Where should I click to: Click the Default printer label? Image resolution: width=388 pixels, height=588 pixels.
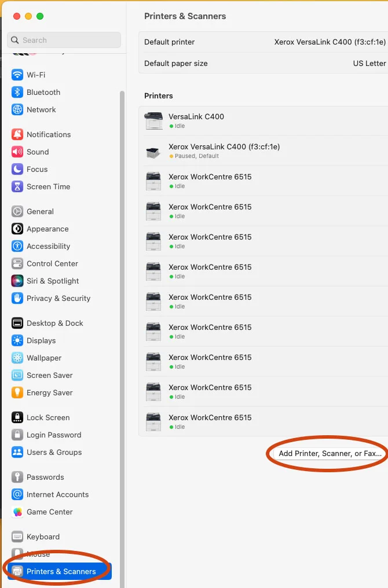169,42
